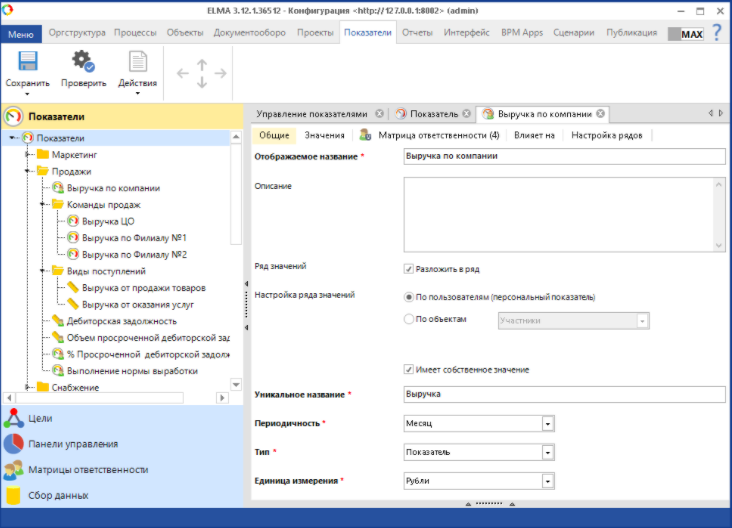The width and height of the screenshot is (732, 528).
Task: Click the blue help question mark icon
Action: coord(716,32)
